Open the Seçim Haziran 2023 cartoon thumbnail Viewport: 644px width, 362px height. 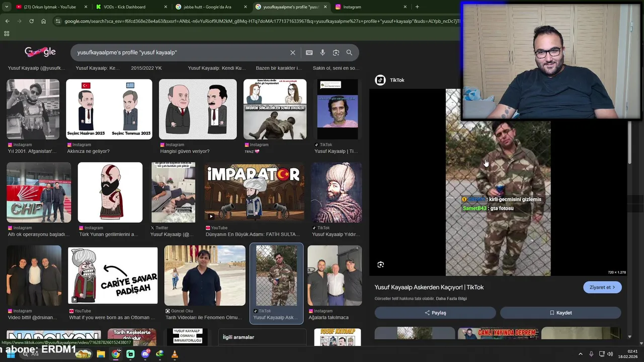click(x=109, y=109)
